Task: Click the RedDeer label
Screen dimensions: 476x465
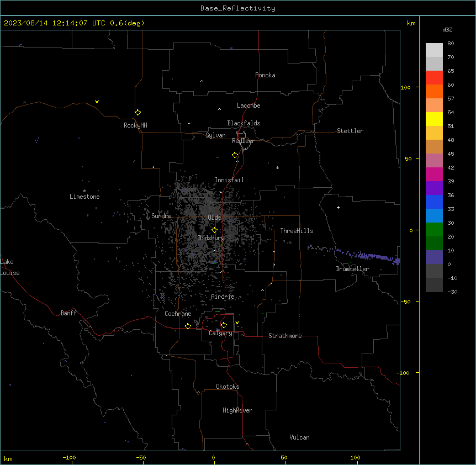Action: (243, 141)
